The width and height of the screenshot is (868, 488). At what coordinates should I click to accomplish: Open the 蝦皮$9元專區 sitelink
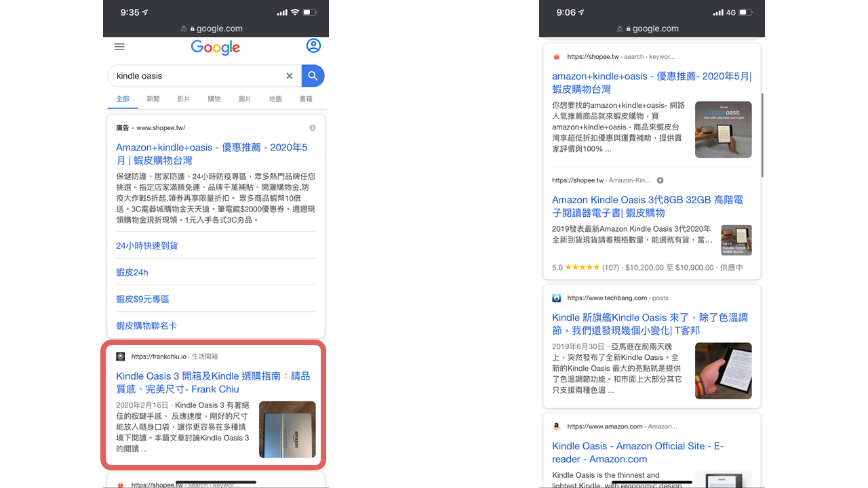tap(142, 299)
